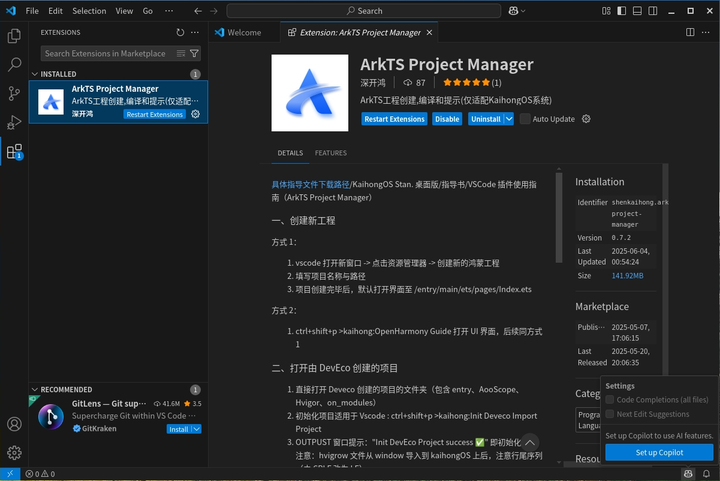Toggle bottom panel visibility
Image resolution: width=720 pixels, height=481 pixels.
coord(637,11)
